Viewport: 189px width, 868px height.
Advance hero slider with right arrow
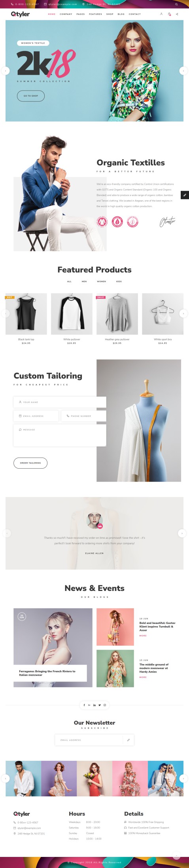coord(183,71)
